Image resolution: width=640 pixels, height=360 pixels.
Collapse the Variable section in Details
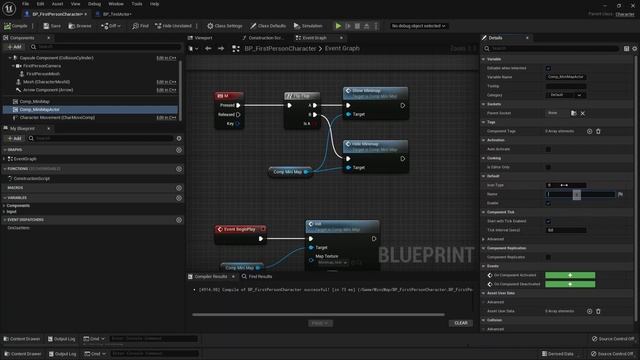pyautogui.click(x=484, y=59)
